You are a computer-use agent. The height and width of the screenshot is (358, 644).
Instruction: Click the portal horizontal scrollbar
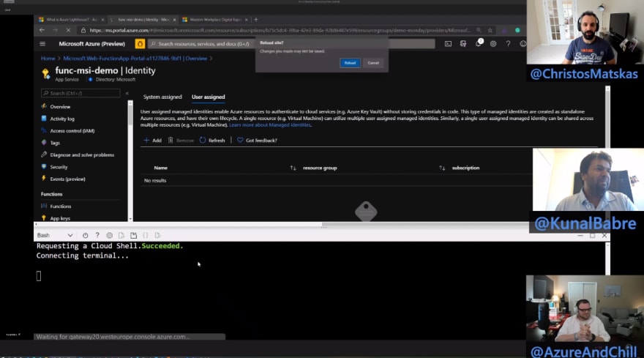(x=280, y=224)
